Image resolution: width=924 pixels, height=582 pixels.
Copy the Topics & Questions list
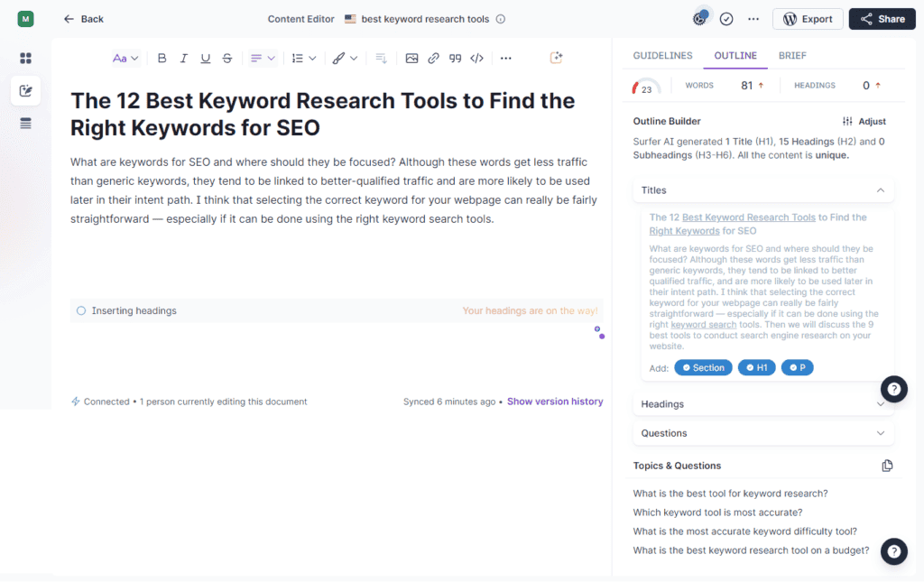[887, 466]
